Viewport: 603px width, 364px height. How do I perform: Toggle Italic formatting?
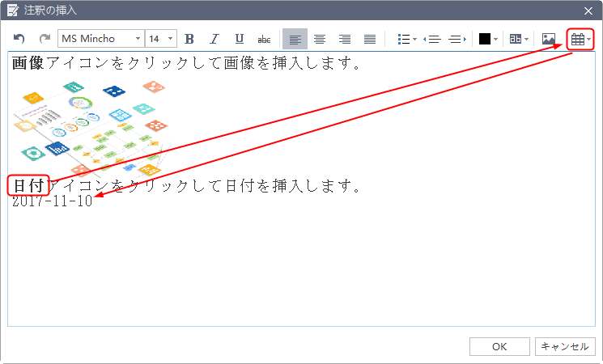214,39
